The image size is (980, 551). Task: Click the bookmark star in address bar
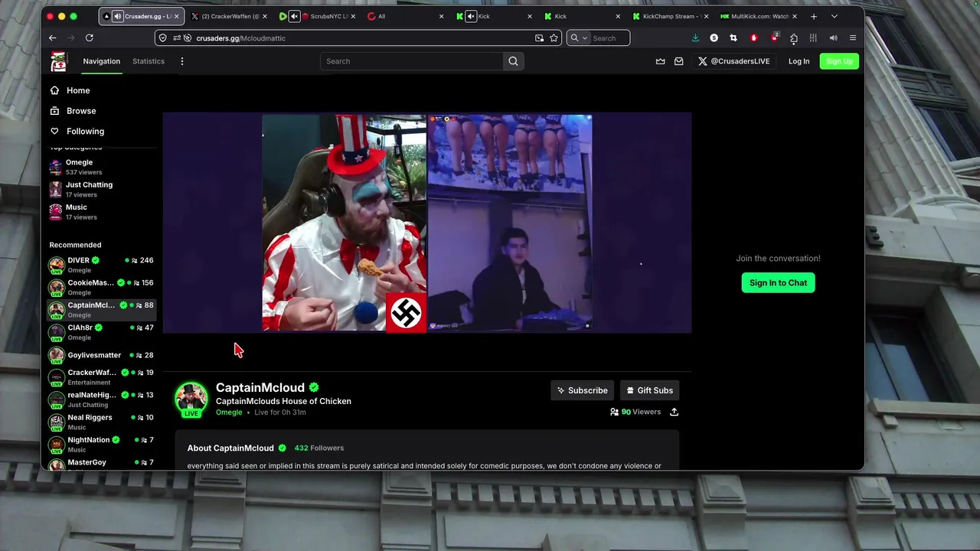click(554, 37)
